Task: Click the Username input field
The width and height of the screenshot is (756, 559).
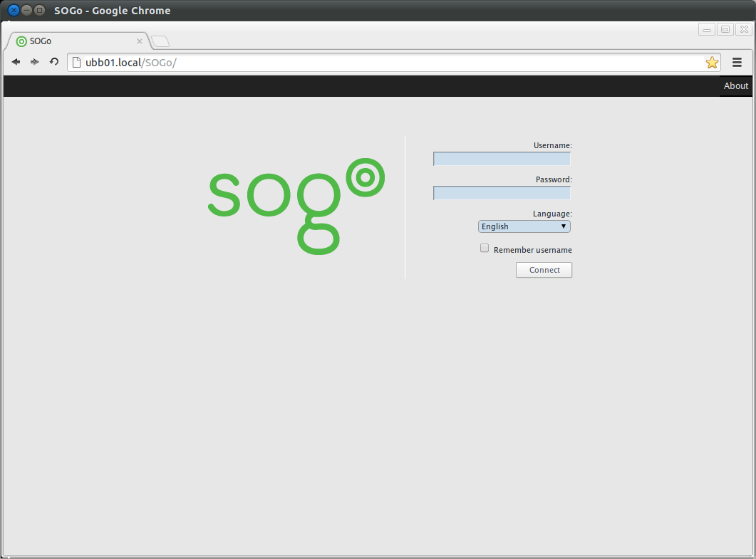Action: tap(502, 159)
